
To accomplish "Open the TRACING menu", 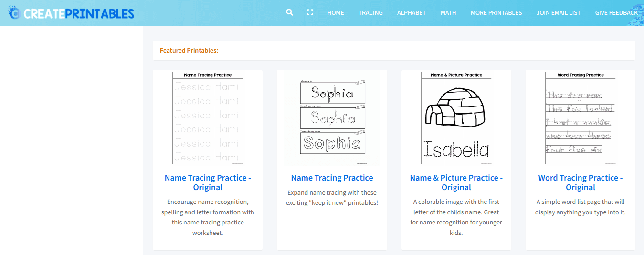I will pyautogui.click(x=370, y=13).
